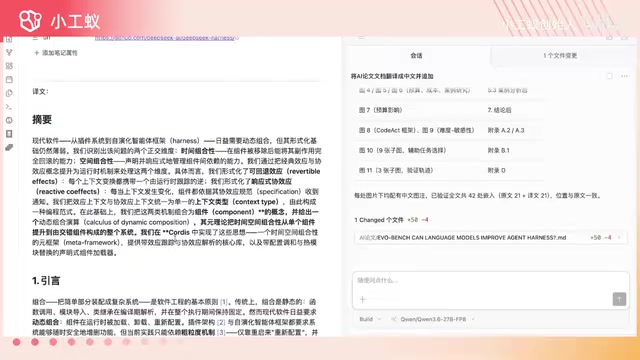Expand the changed file row chevron
Screen dimensions: 640x360
tap(619, 238)
